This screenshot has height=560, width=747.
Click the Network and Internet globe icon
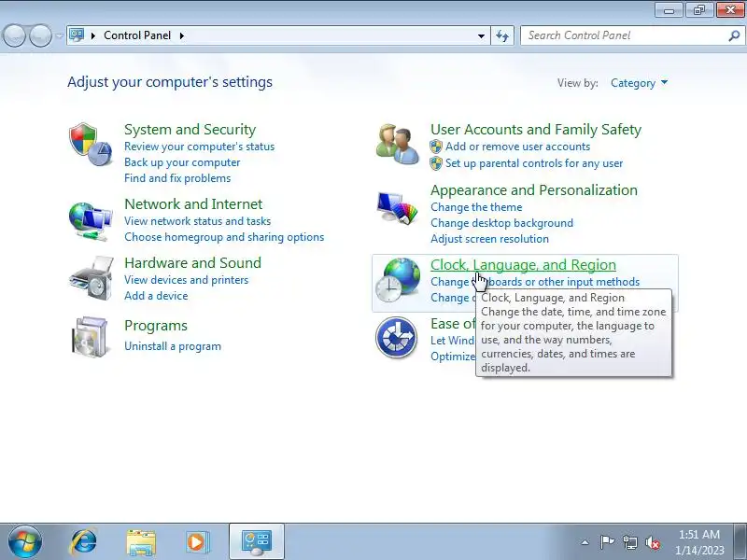(91, 221)
